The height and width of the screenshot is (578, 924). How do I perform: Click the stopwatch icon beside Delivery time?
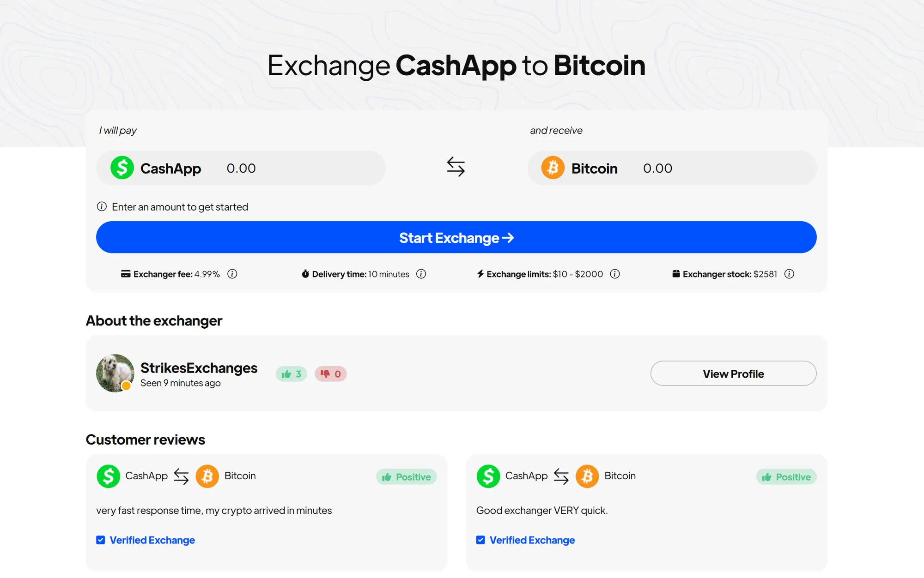[305, 274]
